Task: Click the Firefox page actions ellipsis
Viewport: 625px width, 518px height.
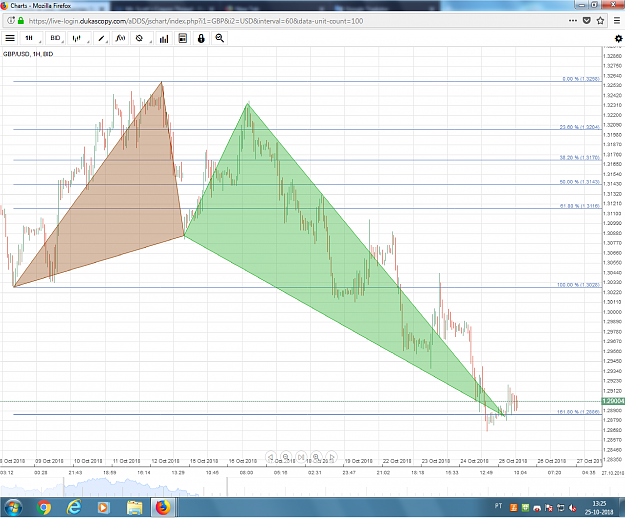Action: 573,21
